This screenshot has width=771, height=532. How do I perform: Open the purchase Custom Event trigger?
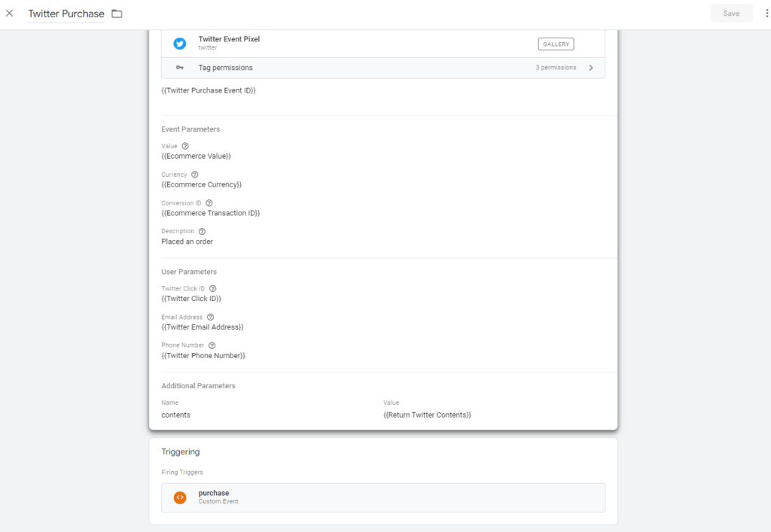click(x=382, y=497)
